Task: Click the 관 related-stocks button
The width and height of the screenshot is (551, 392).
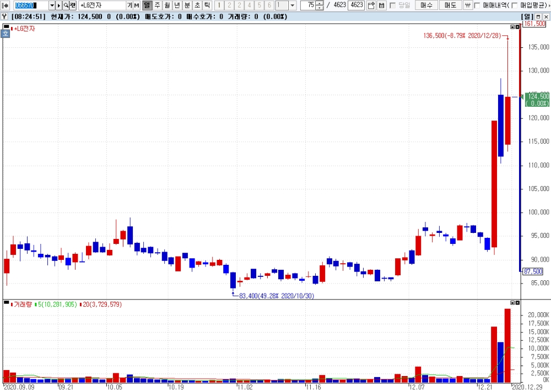Action: (73, 6)
